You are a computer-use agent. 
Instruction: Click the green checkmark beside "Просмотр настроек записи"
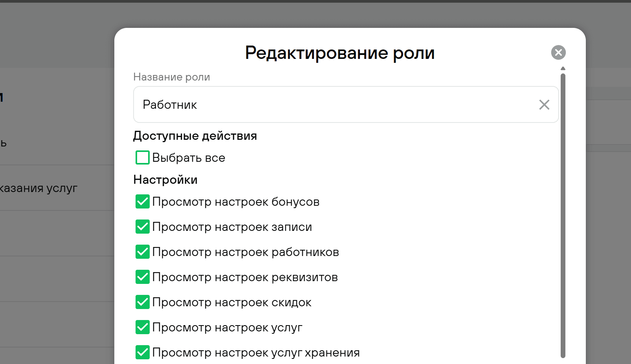(x=142, y=227)
